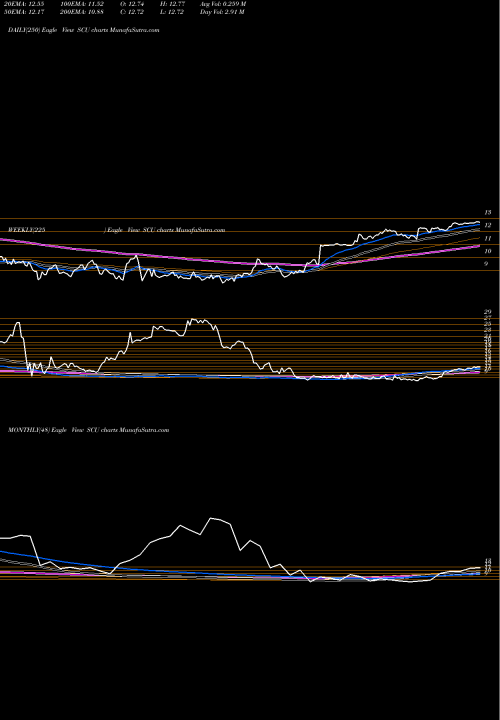Click the 12 price axis label on daily chart
Image resolution: width=500 pixels, height=720 pixels.
(488, 225)
